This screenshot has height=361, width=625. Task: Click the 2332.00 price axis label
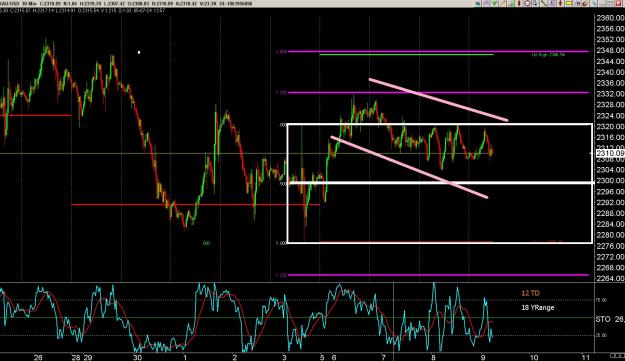click(x=610, y=94)
